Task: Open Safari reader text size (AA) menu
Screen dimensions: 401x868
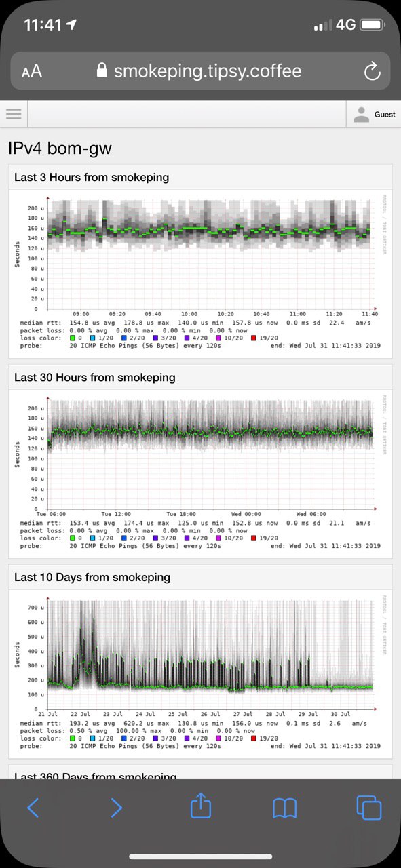Action: tap(31, 71)
